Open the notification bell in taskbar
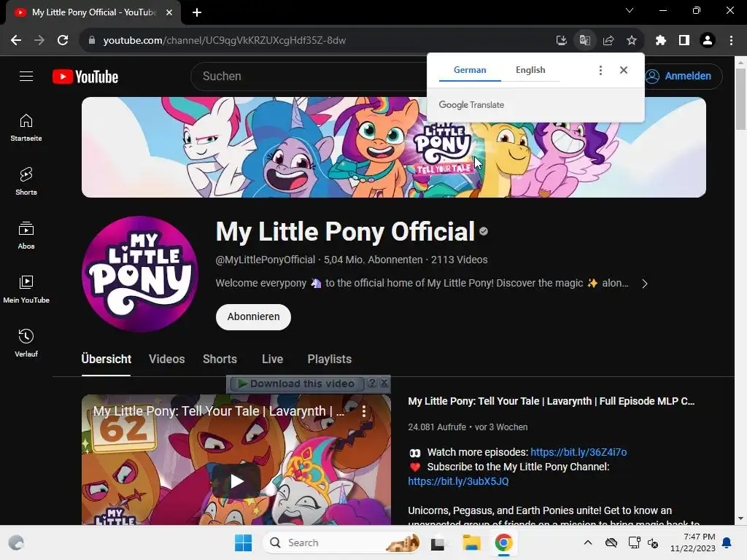 (727, 542)
